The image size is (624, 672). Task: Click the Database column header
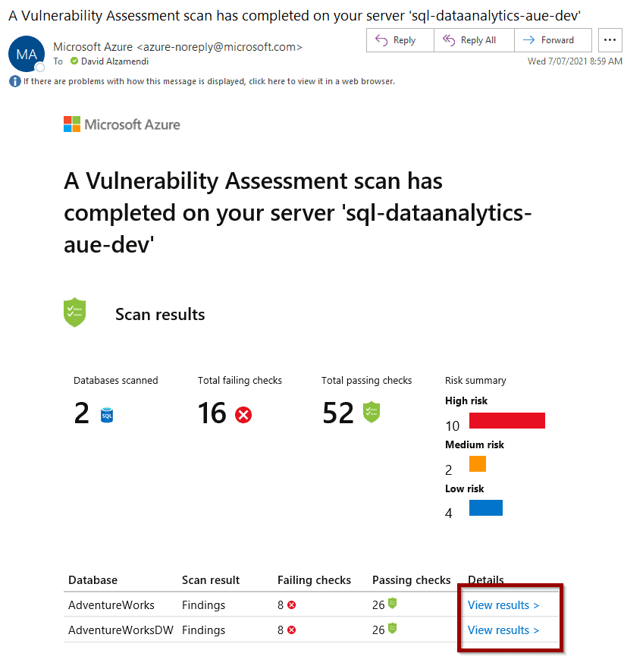(93, 580)
